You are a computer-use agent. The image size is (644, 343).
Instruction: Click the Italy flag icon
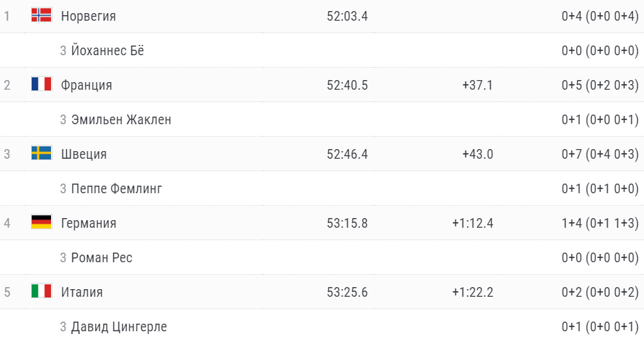[x=41, y=291]
